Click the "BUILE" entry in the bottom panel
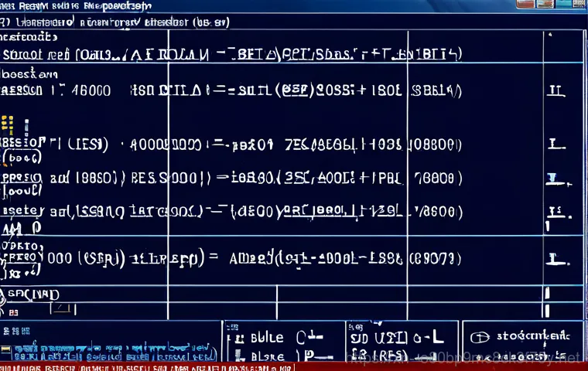This screenshot has width=588, height=371. click(x=267, y=338)
